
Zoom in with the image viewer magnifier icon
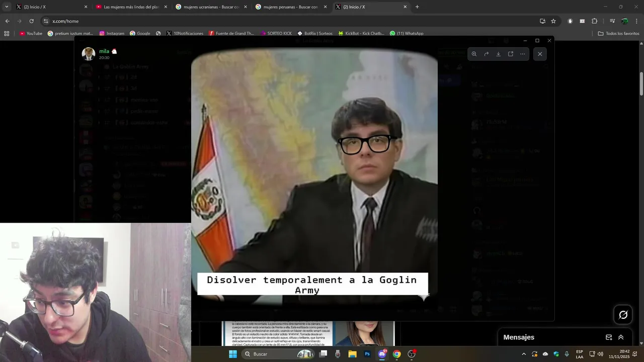[x=474, y=54]
